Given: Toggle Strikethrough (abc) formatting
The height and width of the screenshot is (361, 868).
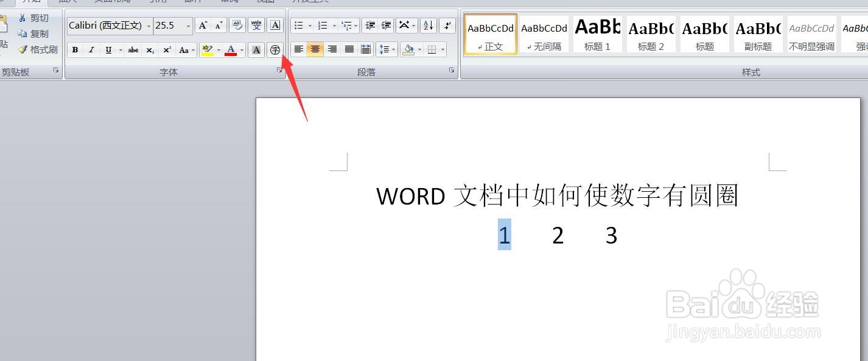Looking at the screenshot, I should [133, 50].
